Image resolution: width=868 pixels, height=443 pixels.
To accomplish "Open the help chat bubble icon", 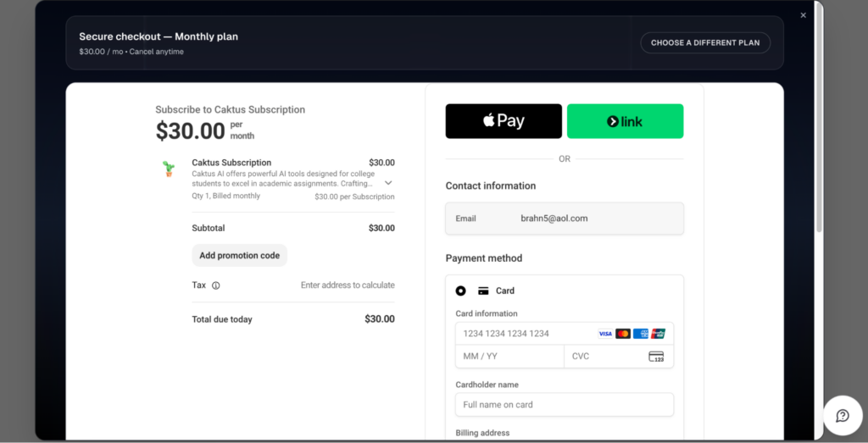I will coord(843,415).
